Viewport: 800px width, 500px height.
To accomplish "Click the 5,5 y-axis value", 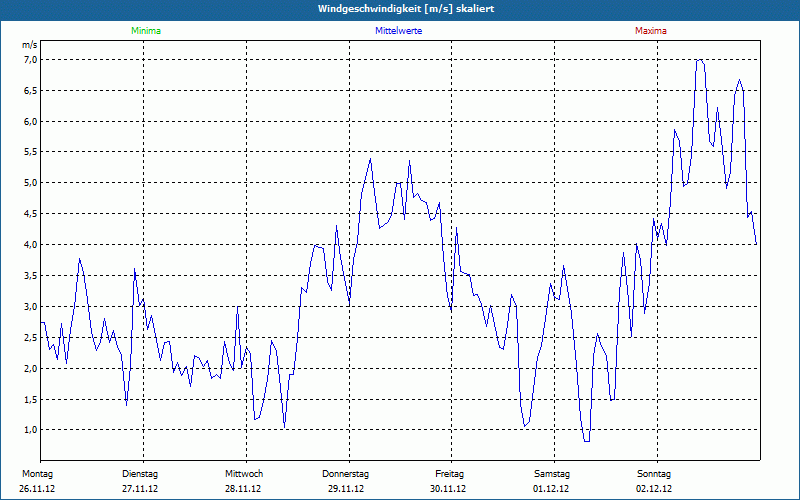I will 30,152.
